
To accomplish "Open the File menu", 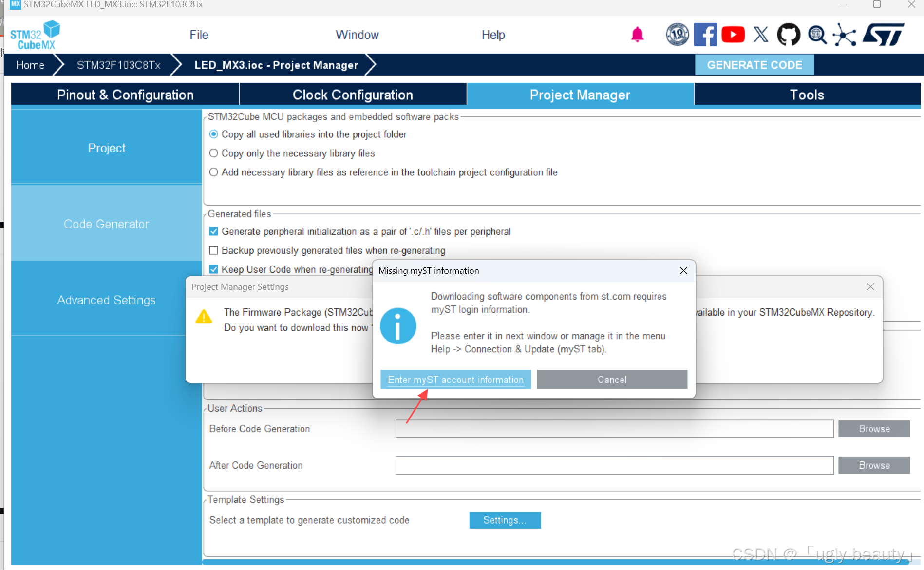I will click(x=199, y=35).
